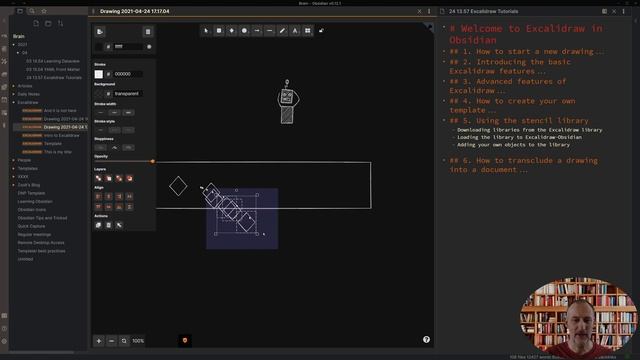The height and width of the screenshot is (360, 640).
Task: Group selection under Actions
Action: tap(119, 225)
